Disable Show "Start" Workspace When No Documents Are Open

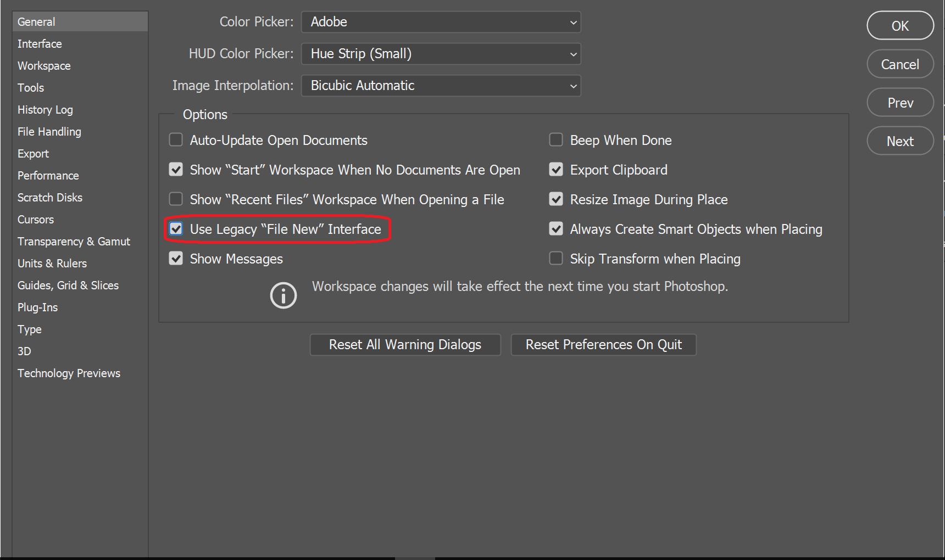coord(176,170)
